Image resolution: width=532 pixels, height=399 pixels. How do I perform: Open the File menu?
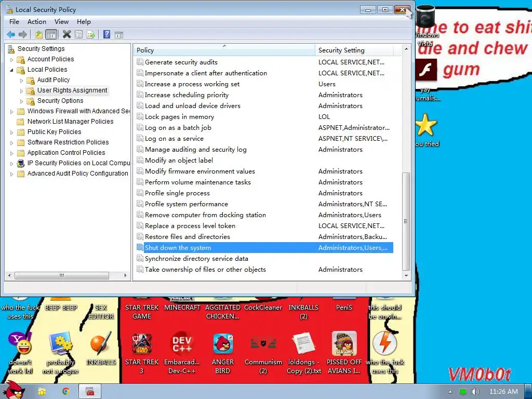click(14, 22)
